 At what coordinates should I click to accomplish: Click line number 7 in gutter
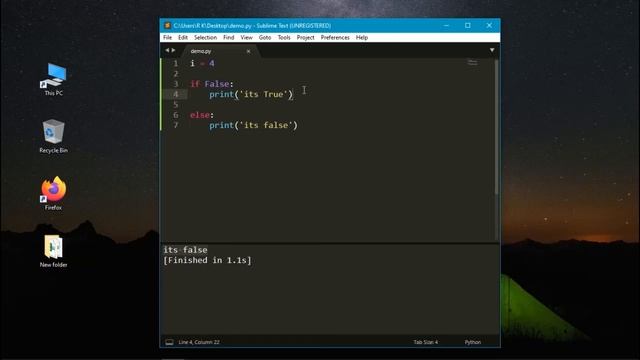tap(176, 125)
